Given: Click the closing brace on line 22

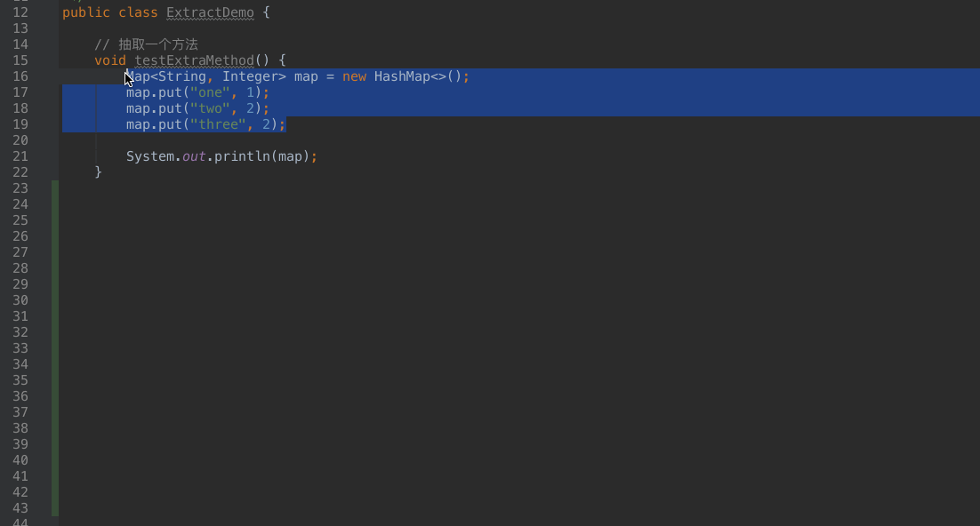Looking at the screenshot, I should coord(99,172).
